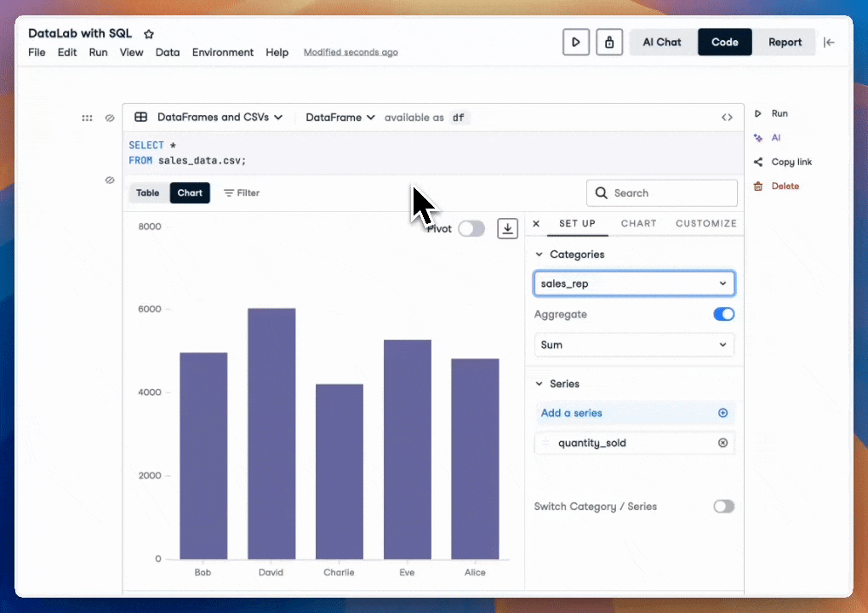
Task: Open the Run menu
Action: (98, 53)
